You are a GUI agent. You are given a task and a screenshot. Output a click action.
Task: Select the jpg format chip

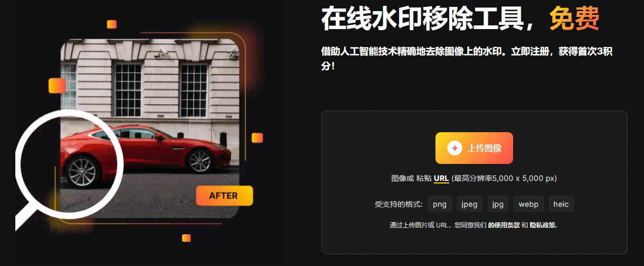point(498,204)
